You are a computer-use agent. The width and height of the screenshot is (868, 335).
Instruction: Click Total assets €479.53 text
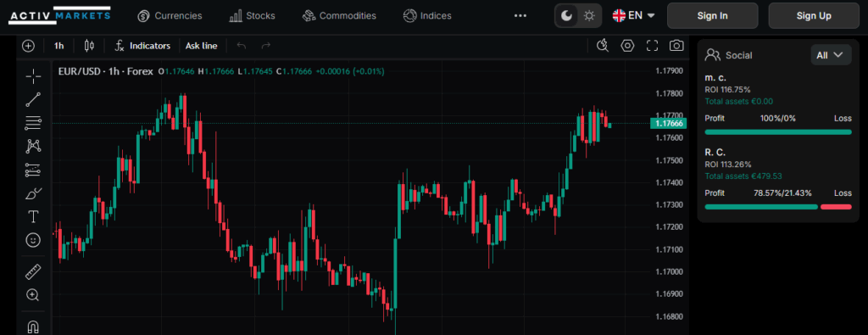[743, 176]
